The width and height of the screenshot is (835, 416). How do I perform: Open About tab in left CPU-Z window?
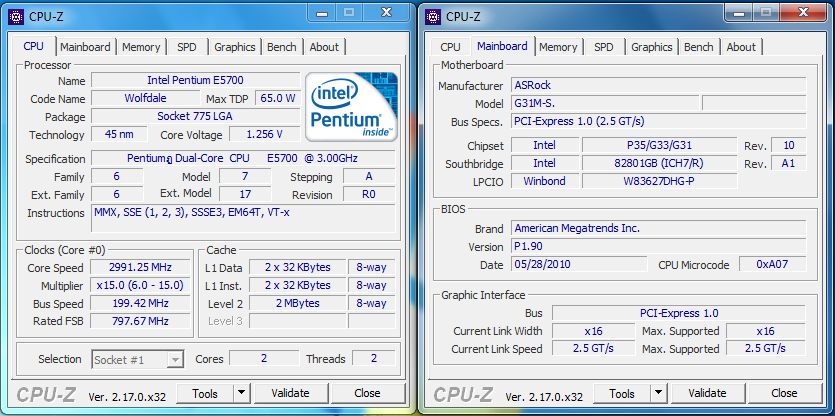(324, 47)
